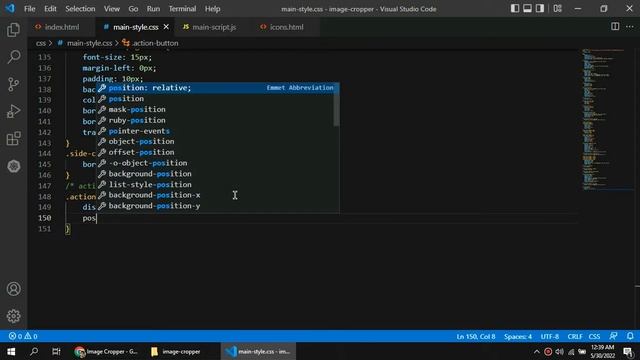Click 'Ln 150, Col 8' status item

coord(476,336)
